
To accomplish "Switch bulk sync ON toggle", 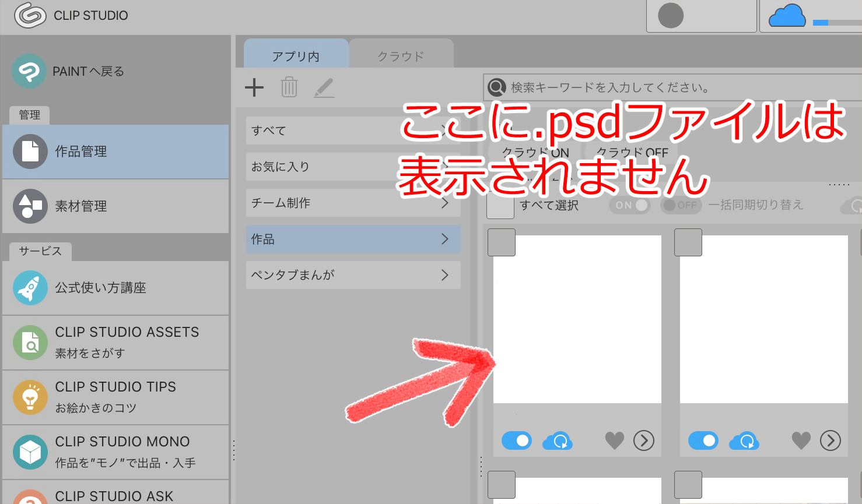I will [630, 205].
